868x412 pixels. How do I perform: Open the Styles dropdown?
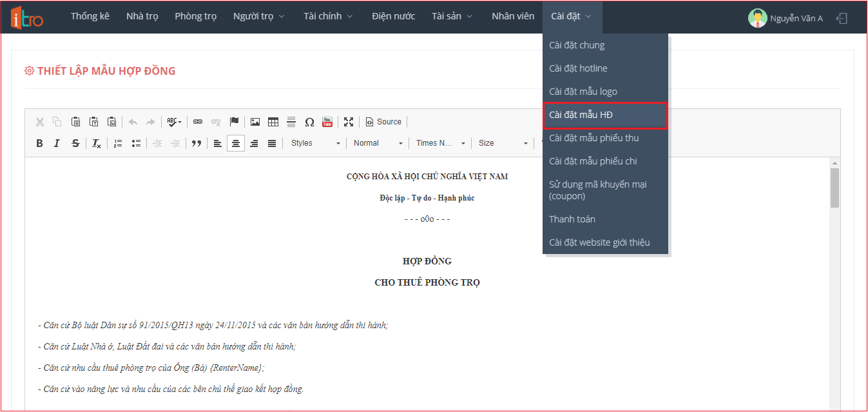tap(315, 143)
